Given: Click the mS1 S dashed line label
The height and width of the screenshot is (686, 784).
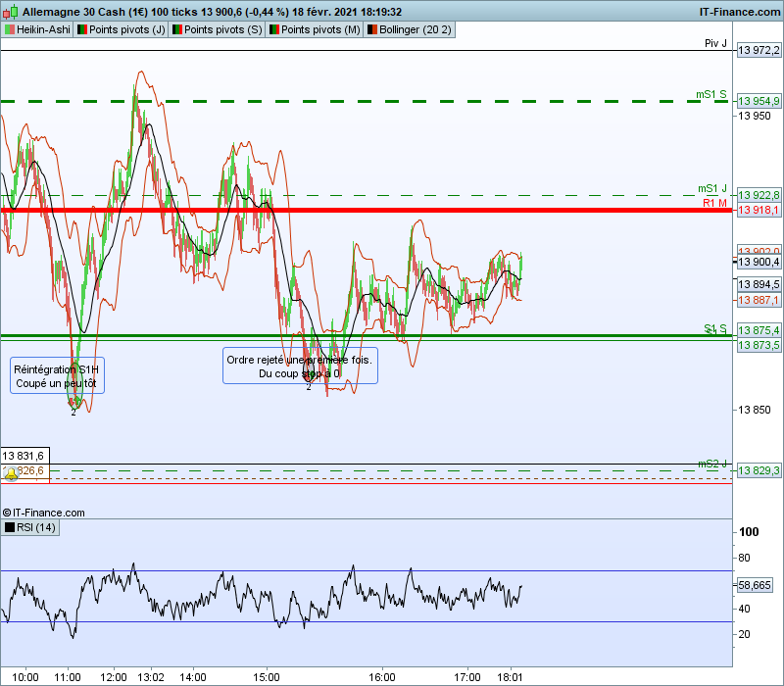Looking at the screenshot, I should click(711, 94).
